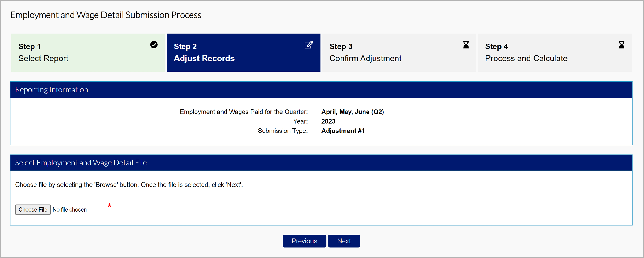Open the Confirm Adjustment step label

365,58
